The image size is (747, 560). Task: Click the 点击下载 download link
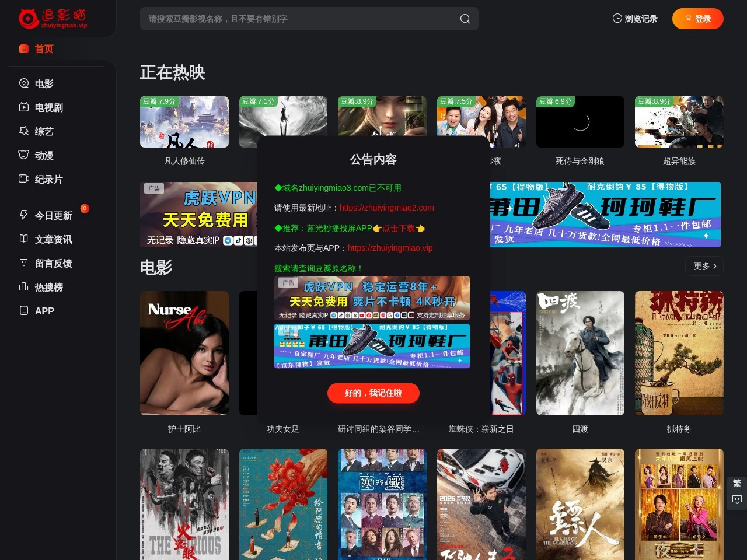coord(399,228)
